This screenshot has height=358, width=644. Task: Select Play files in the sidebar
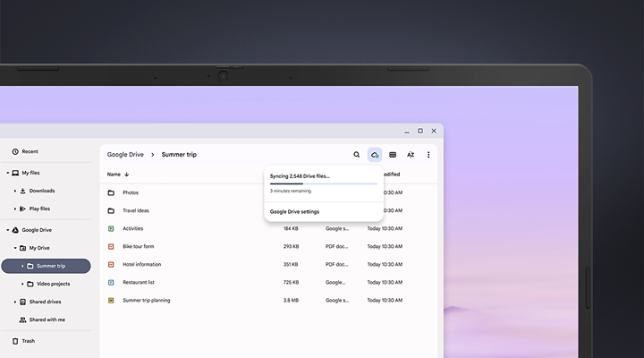click(39, 209)
